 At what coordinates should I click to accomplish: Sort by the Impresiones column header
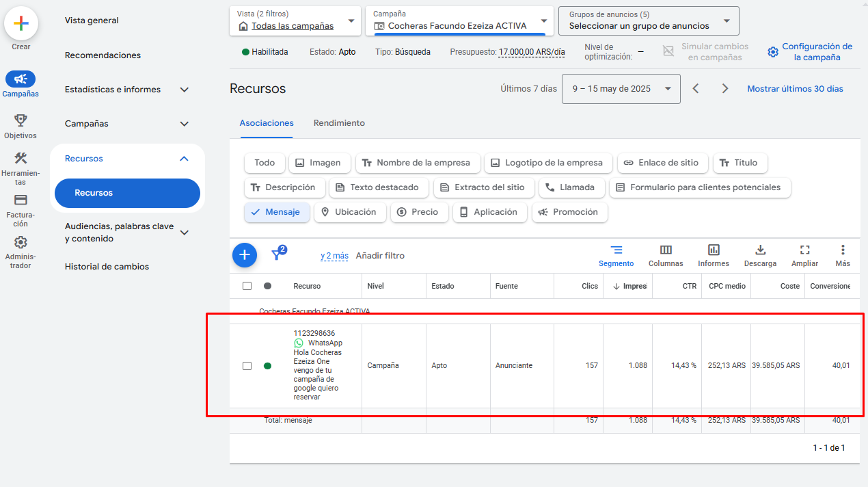(x=627, y=286)
